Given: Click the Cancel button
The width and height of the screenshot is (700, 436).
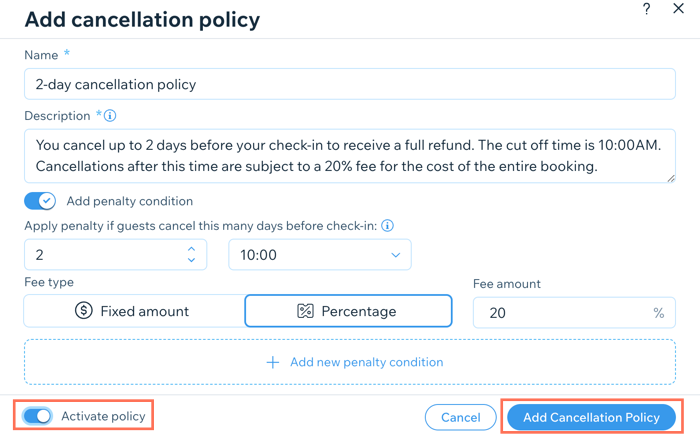Looking at the screenshot, I should pos(461,417).
